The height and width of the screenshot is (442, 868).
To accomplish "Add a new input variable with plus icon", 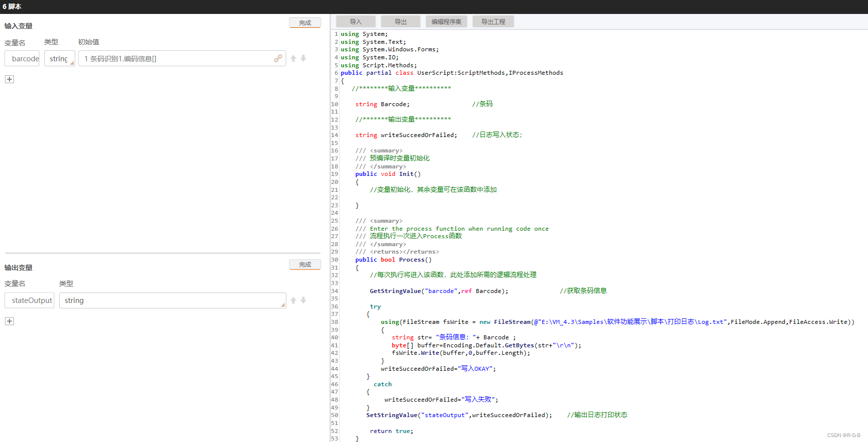I will click(x=9, y=79).
